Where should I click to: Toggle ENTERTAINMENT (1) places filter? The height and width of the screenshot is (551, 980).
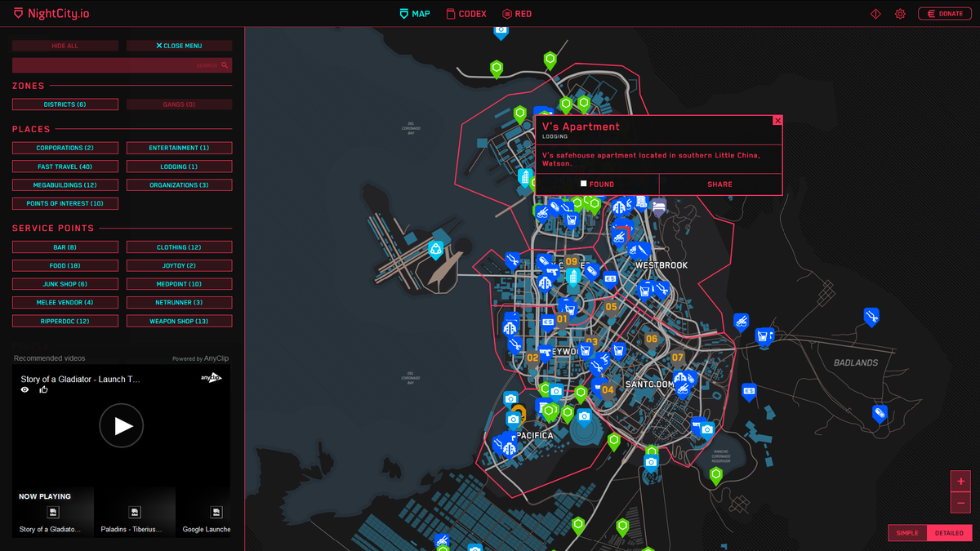(x=179, y=148)
